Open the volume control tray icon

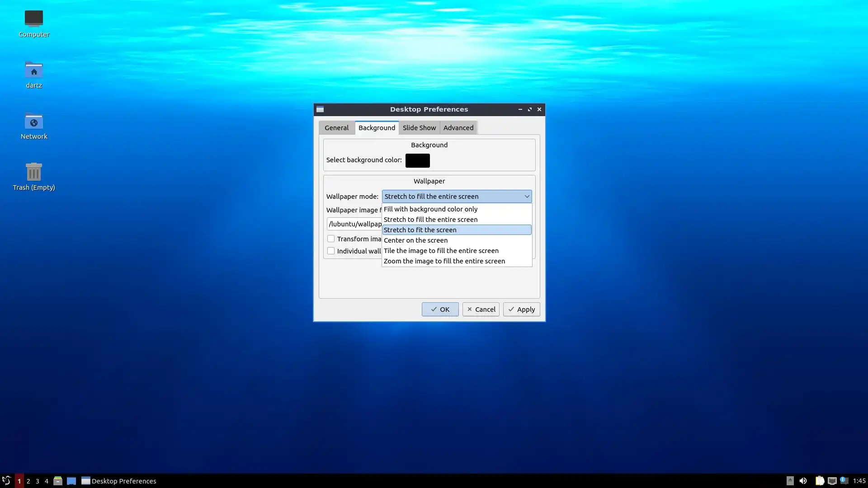click(x=803, y=481)
